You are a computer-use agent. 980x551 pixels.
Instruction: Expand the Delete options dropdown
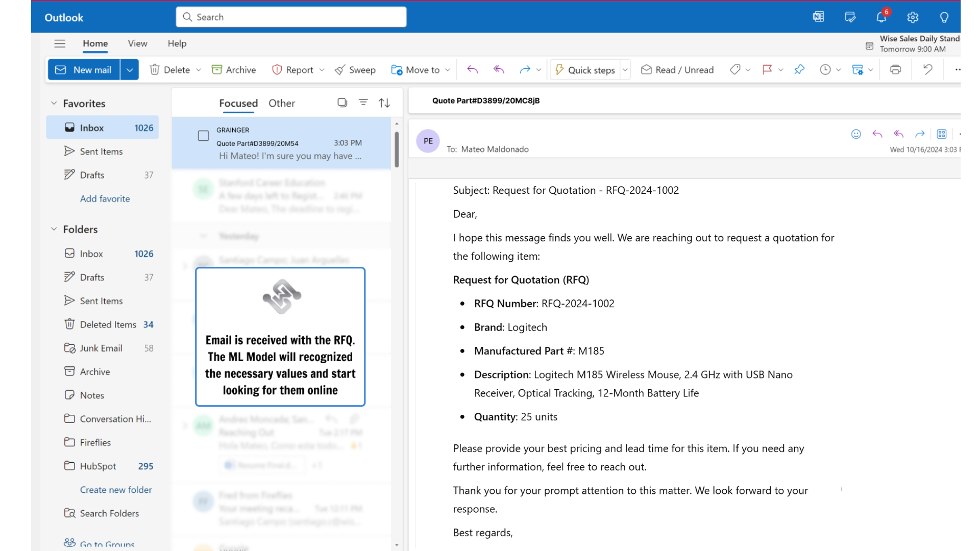pos(199,70)
